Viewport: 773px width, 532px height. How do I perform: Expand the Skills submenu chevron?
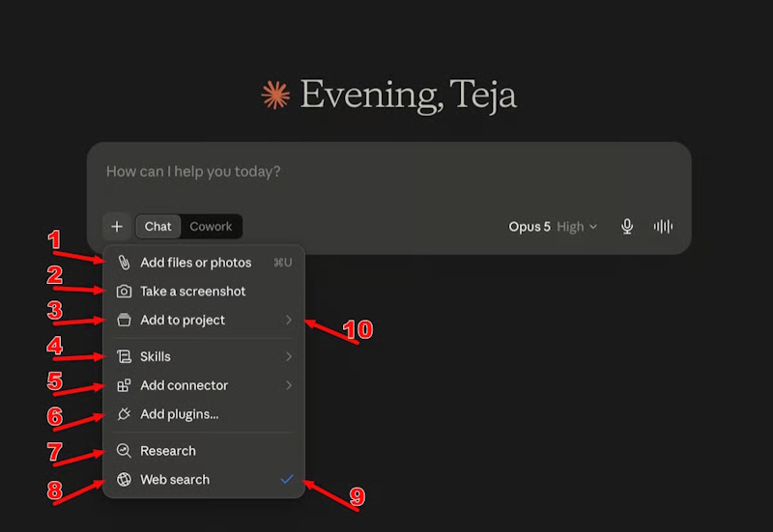pos(289,356)
